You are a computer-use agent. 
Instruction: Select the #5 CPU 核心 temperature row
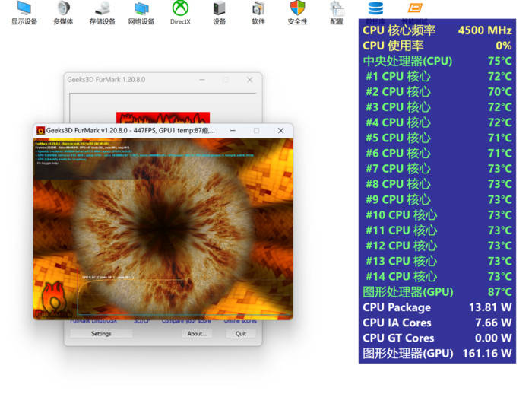point(437,138)
